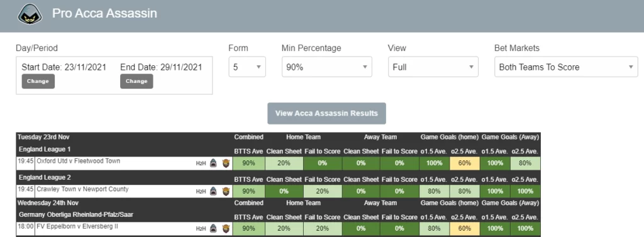Click Game Goals (Away) header in Tuesday row
The width and height of the screenshot is (644, 237).
510,137
